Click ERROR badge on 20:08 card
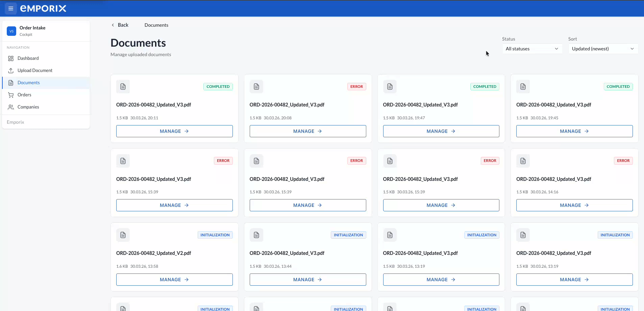 coord(356,87)
